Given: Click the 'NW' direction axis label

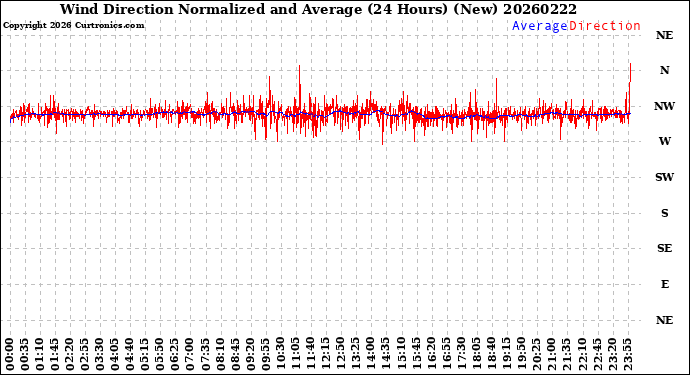Looking at the screenshot, I should (664, 106).
